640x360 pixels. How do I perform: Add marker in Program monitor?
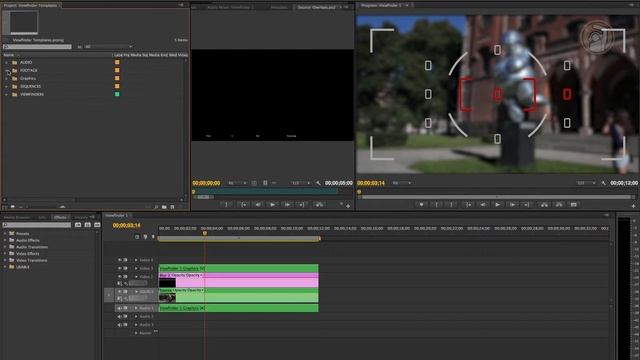click(422, 205)
